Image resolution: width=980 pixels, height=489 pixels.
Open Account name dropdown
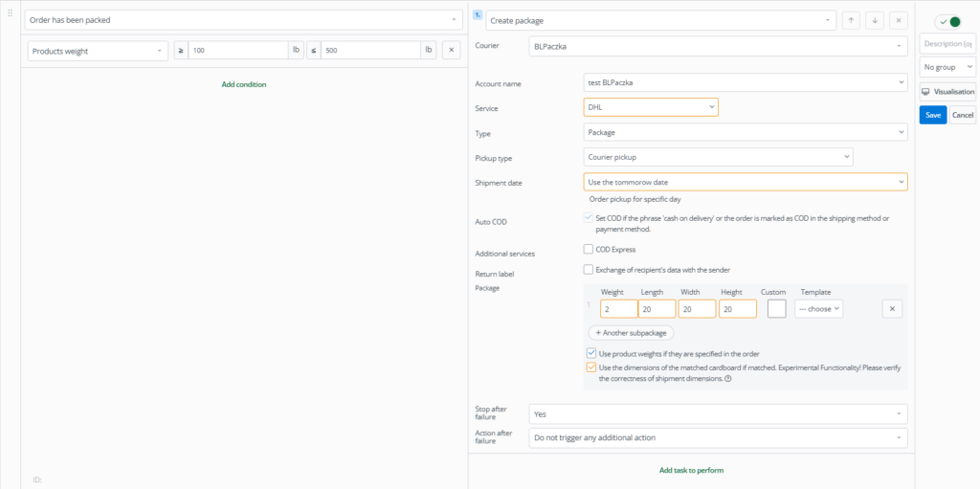coord(745,82)
